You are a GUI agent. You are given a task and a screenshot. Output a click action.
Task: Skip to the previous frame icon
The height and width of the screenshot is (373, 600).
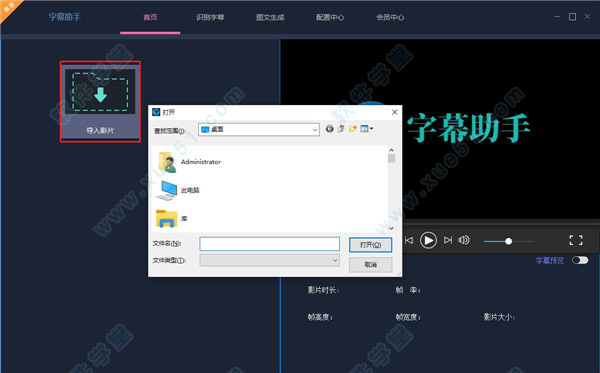pyautogui.click(x=409, y=240)
